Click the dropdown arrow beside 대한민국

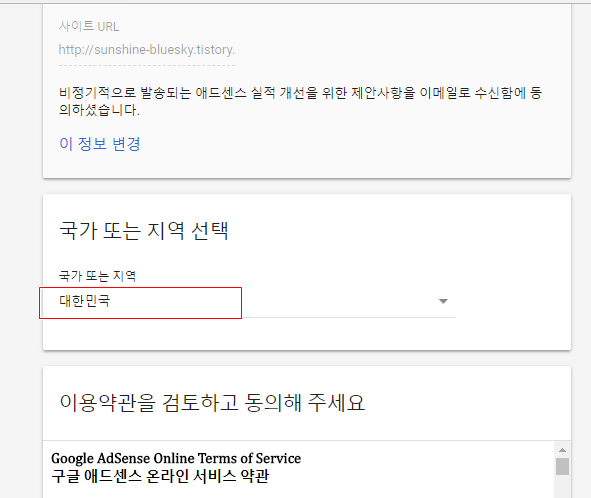[x=443, y=301]
